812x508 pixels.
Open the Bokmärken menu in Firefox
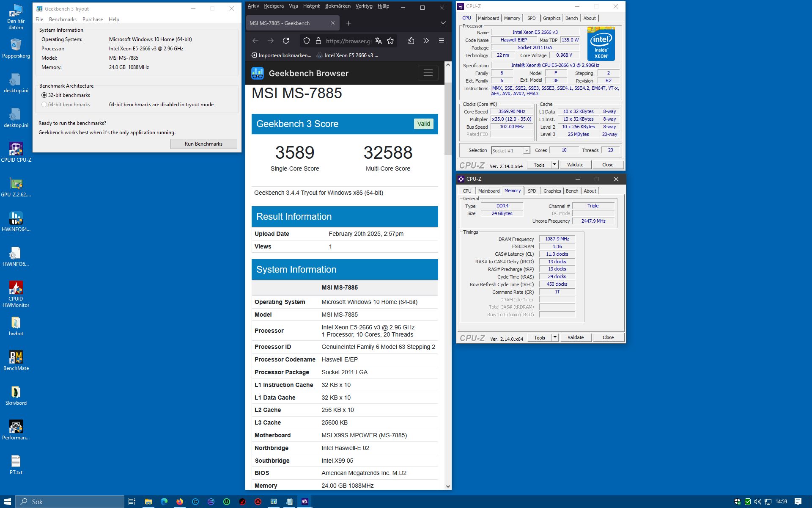[338, 6]
